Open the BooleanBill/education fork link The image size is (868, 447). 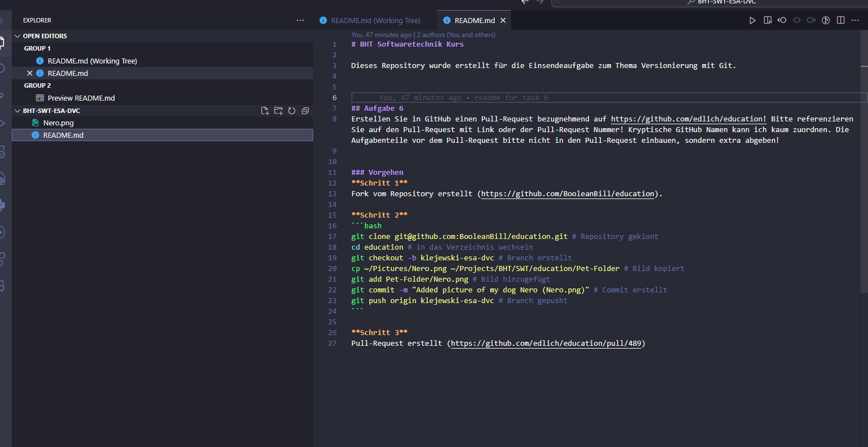[x=568, y=194]
